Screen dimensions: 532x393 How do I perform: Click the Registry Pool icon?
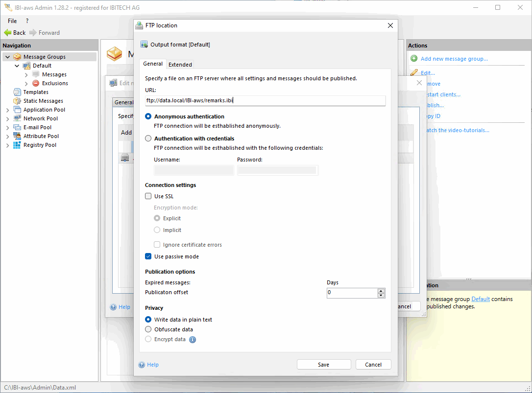pyautogui.click(x=17, y=145)
